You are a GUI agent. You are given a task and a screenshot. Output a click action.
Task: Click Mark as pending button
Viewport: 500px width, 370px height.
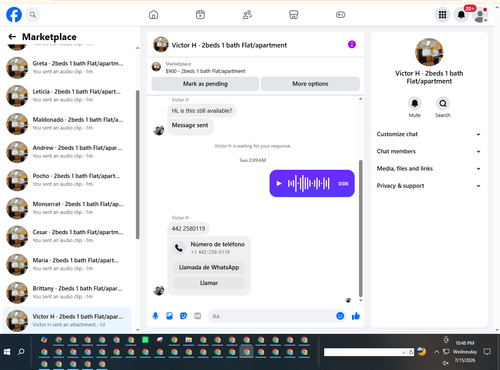[205, 84]
